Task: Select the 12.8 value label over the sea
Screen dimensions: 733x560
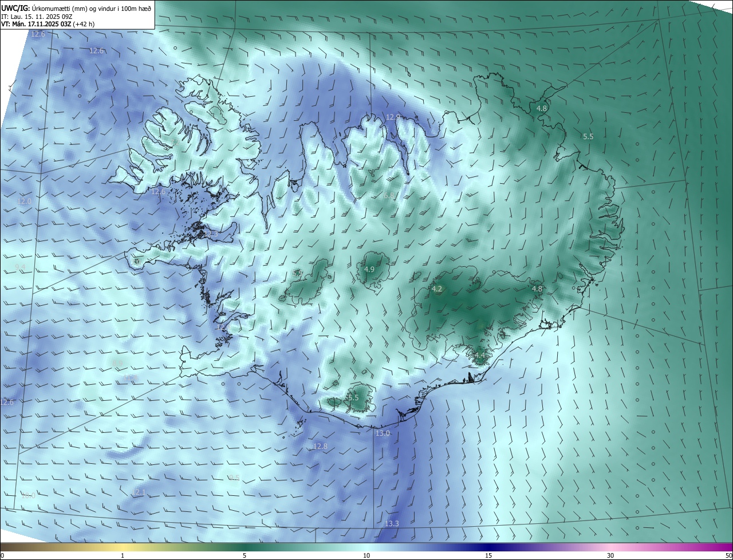Action: 320,446
